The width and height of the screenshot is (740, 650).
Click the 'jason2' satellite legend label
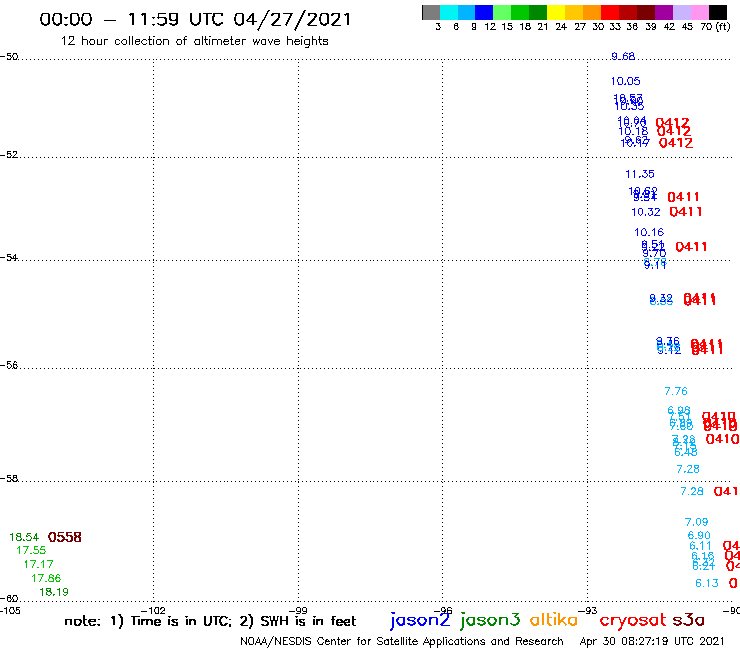click(420, 620)
